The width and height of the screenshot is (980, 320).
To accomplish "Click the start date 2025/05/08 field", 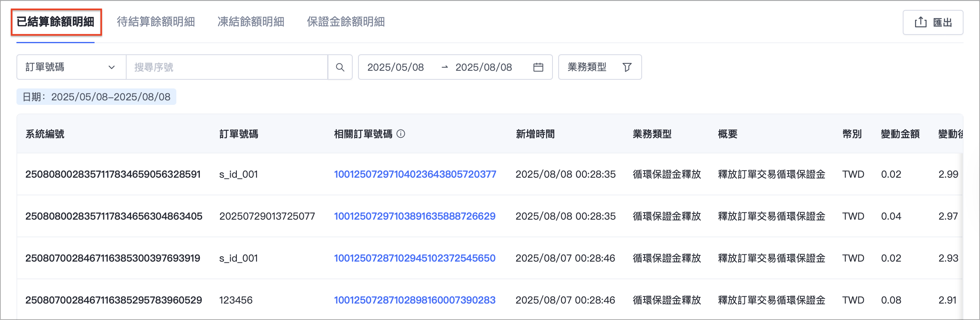I will (x=395, y=67).
